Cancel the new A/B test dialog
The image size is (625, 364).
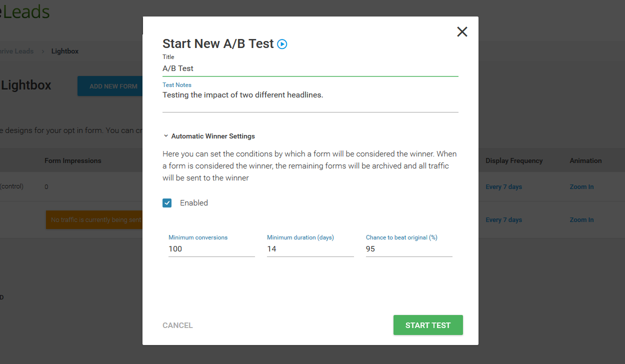177,325
